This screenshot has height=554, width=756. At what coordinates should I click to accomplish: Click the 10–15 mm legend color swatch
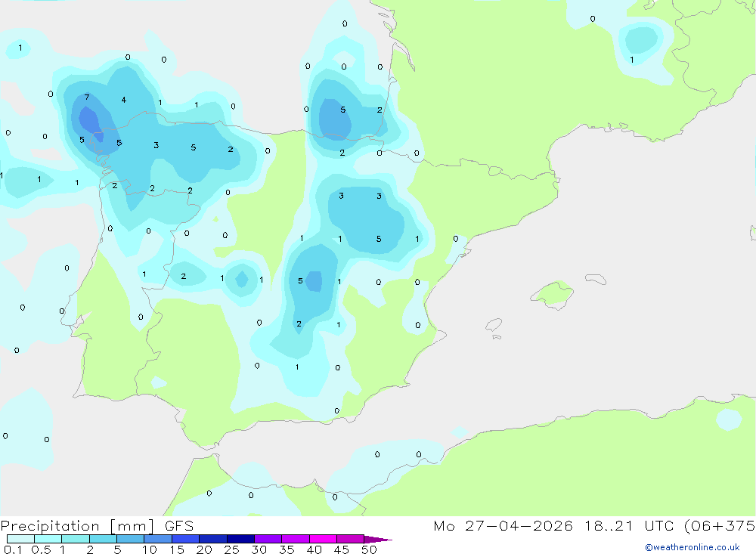pyautogui.click(x=158, y=539)
